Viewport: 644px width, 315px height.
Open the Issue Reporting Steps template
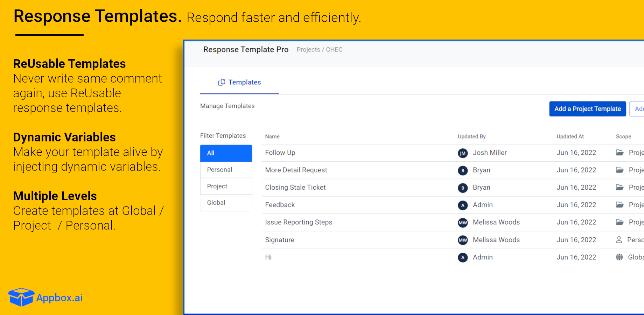click(299, 222)
